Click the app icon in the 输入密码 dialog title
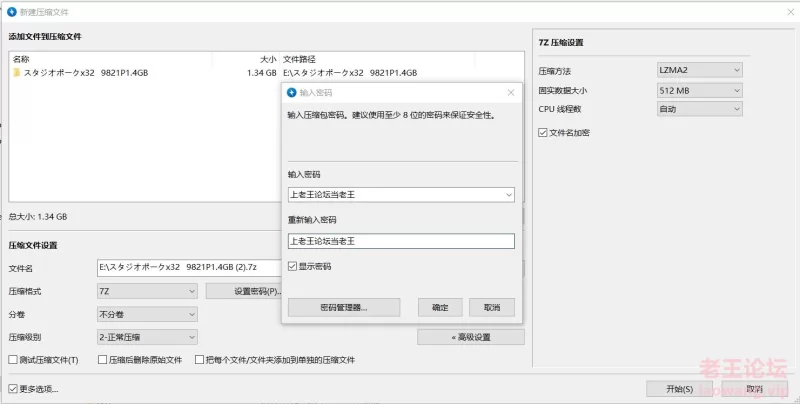 (x=292, y=92)
